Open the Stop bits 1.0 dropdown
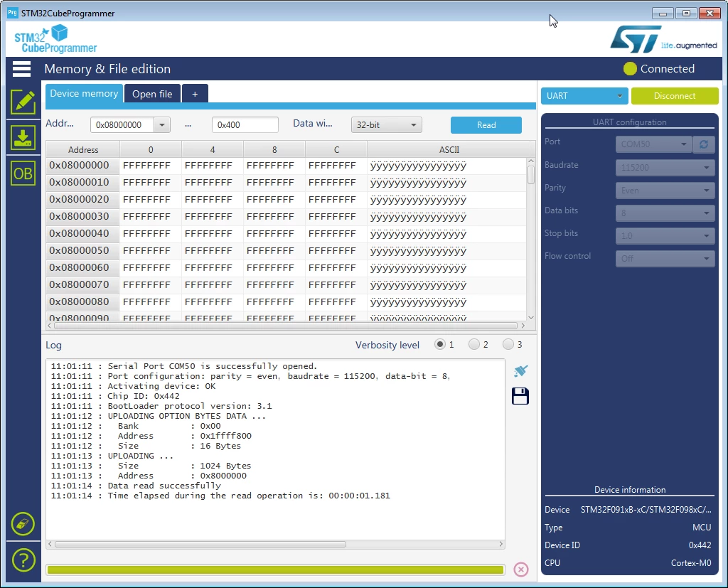This screenshot has width=728, height=588. (x=665, y=235)
